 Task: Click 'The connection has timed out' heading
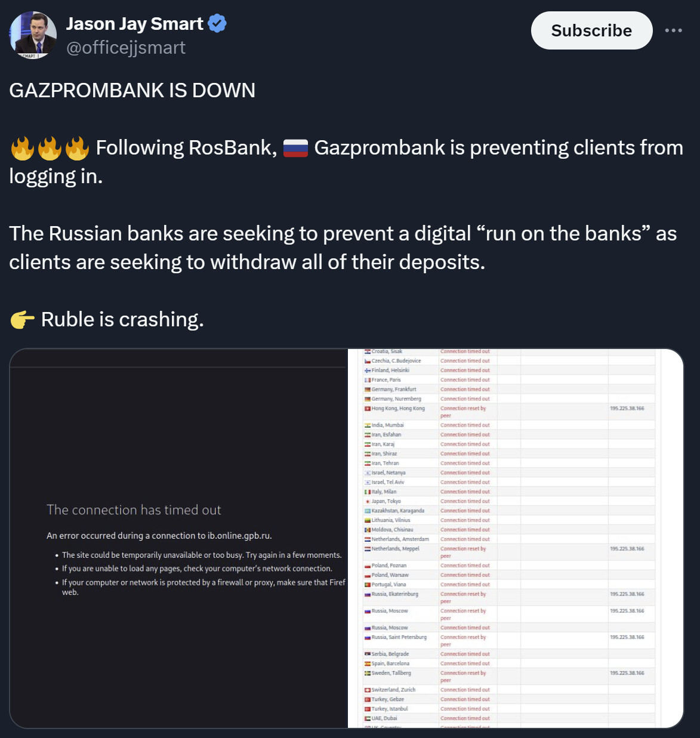point(134,510)
